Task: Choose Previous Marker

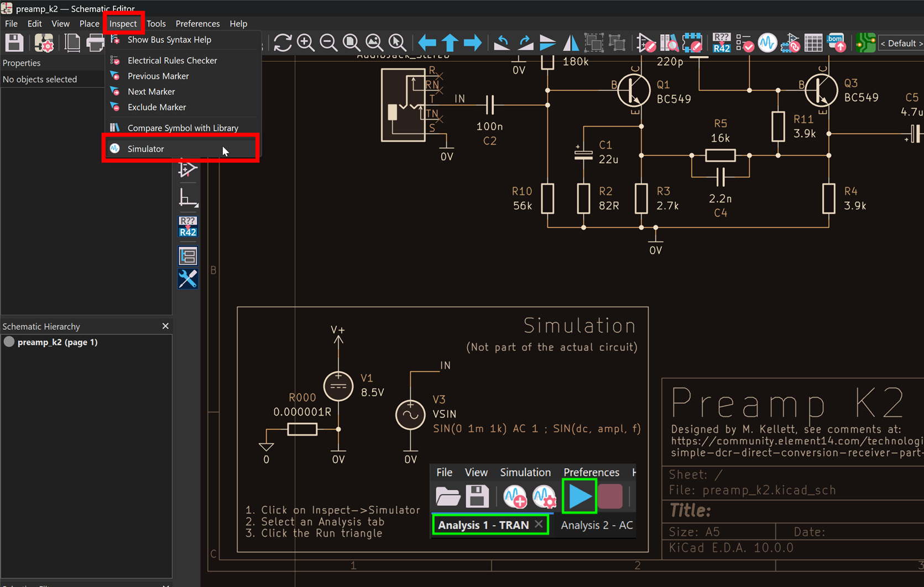Action: click(183, 76)
